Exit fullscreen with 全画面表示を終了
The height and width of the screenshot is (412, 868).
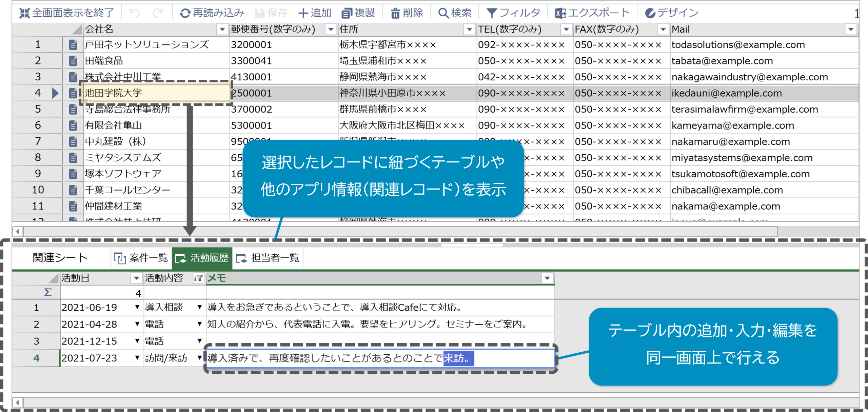[67, 13]
